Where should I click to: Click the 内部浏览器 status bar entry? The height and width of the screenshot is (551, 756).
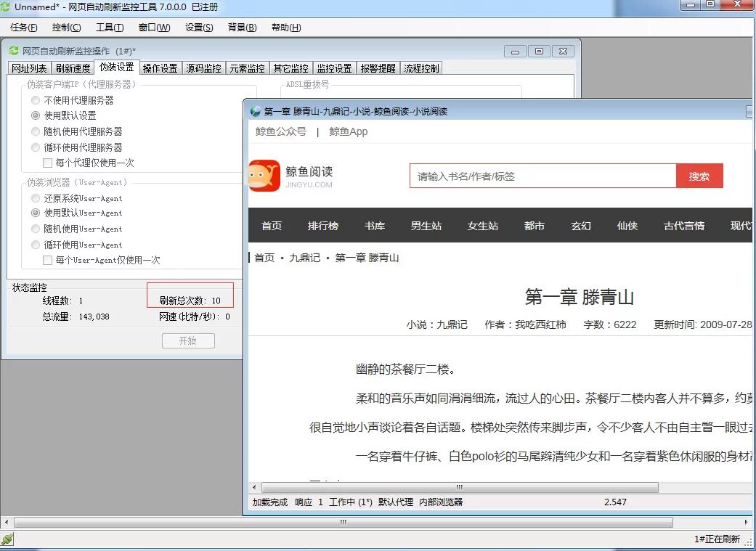tap(441, 502)
